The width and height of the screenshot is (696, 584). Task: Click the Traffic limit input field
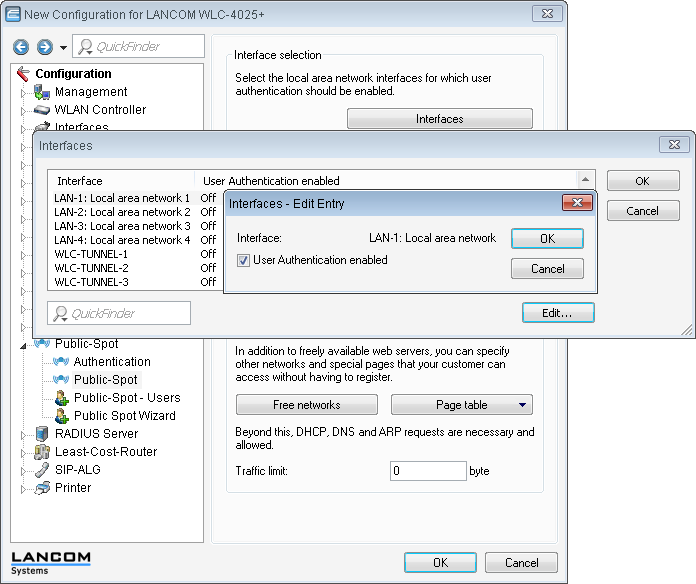[427, 471]
